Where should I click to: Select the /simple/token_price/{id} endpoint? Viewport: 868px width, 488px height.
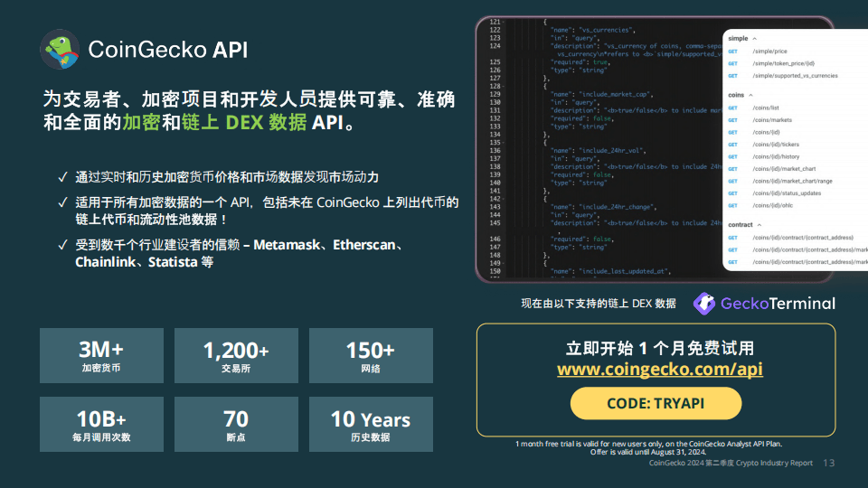tap(783, 63)
